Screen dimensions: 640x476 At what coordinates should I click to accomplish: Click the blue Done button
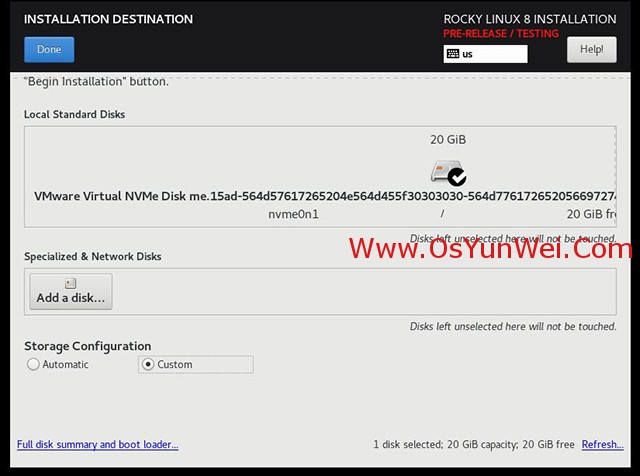click(x=49, y=49)
